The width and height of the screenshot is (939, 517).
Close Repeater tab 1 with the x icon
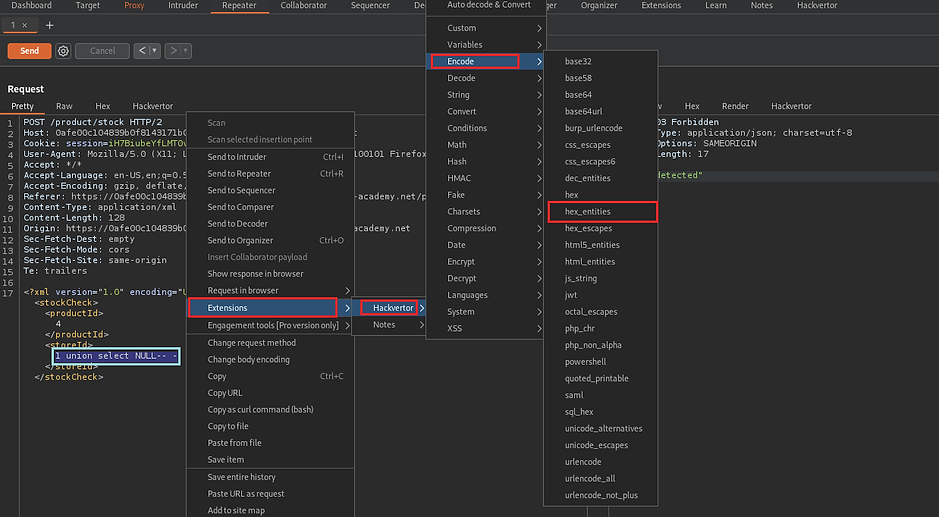point(25,25)
